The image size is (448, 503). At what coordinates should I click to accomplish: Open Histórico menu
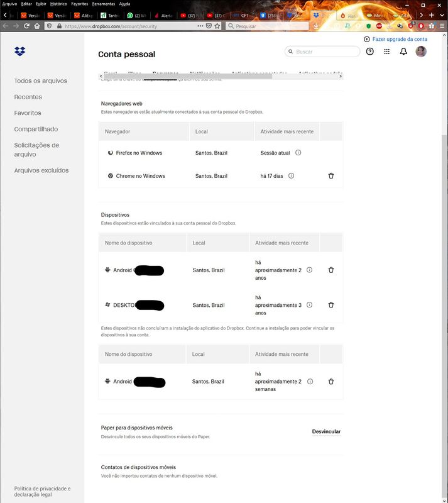pos(58,4)
